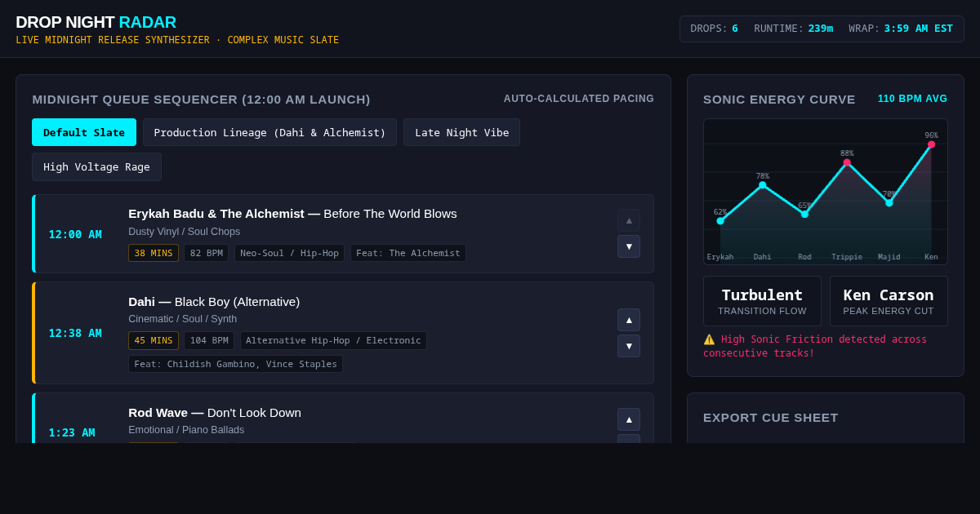Click the 45 MINS tag on Dahi track
Screen dimensions: 980x514
[x=154, y=340]
